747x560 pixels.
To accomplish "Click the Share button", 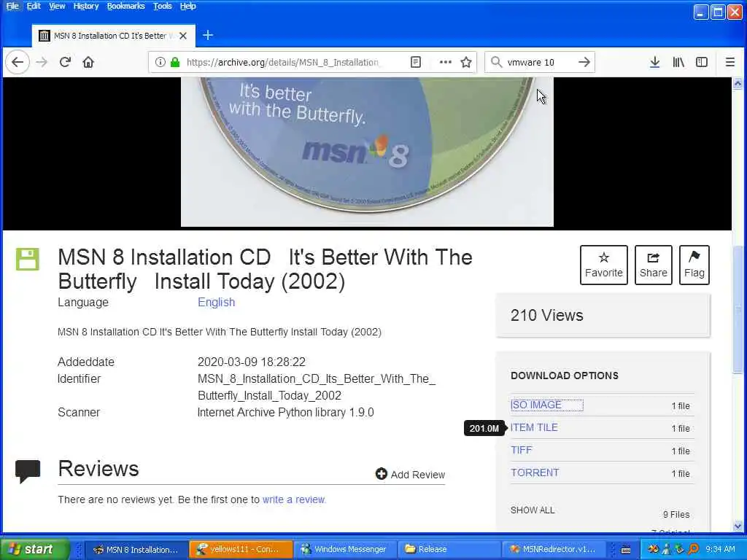I will [653, 265].
